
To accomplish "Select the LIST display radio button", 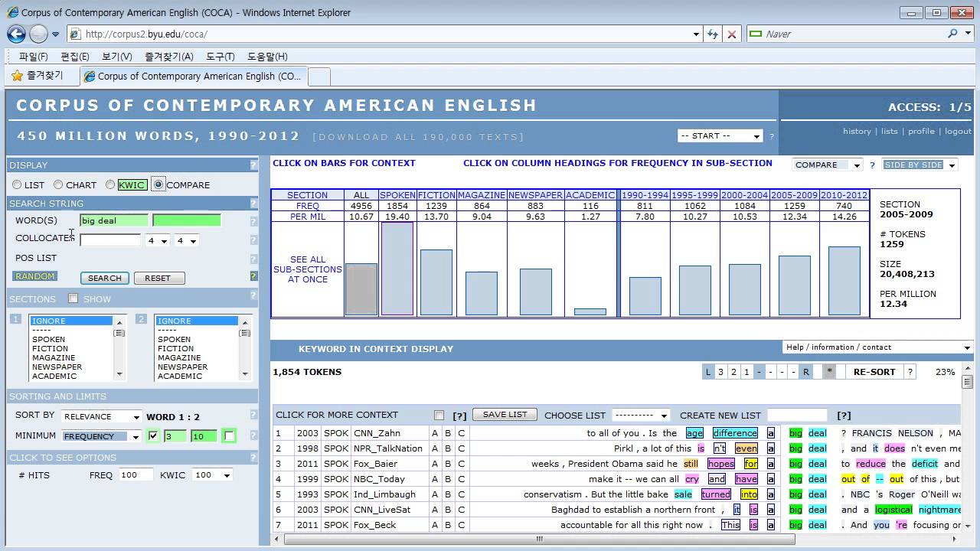I will [17, 184].
